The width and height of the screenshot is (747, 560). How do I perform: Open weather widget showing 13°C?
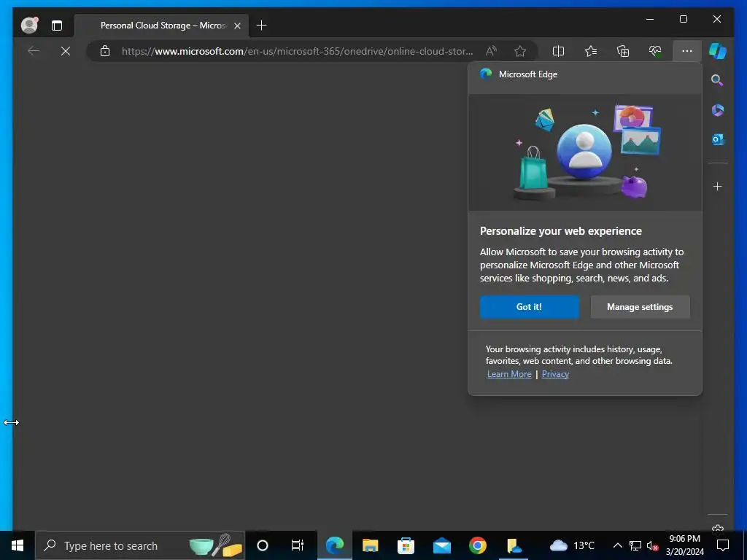pos(572,545)
